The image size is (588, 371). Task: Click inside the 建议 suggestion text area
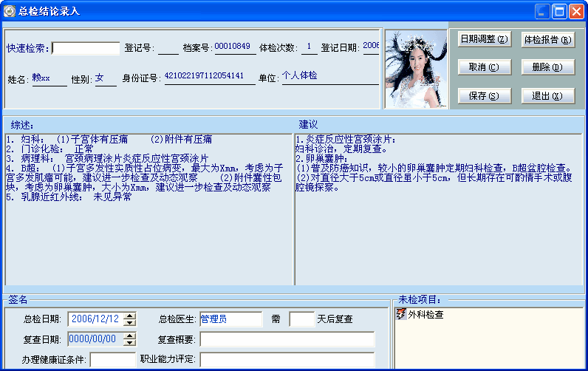point(439,209)
